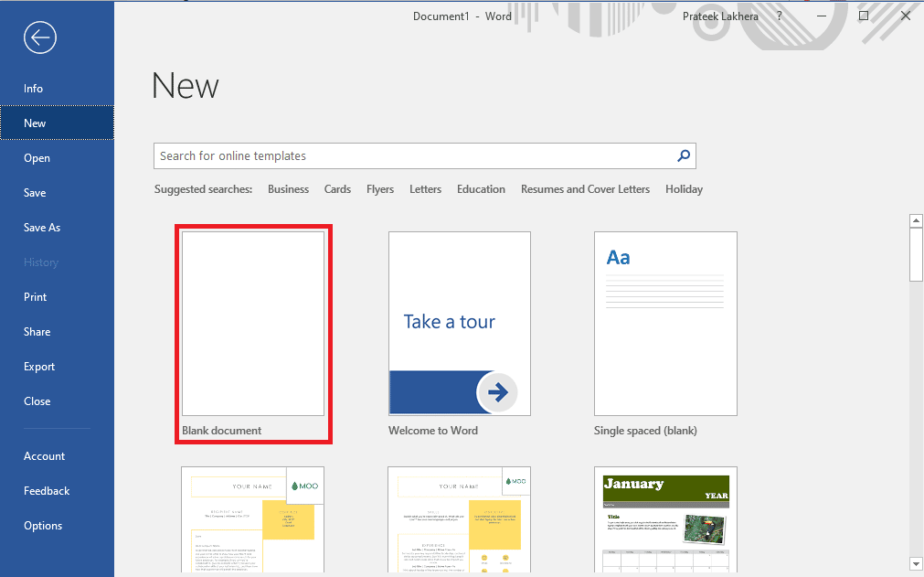924x577 pixels.
Task: Search templates using the Business link
Action: click(288, 188)
